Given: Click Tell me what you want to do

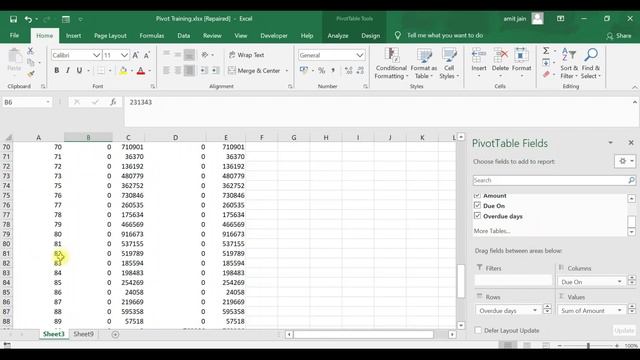Looking at the screenshot, I should pyautogui.click(x=445, y=36).
